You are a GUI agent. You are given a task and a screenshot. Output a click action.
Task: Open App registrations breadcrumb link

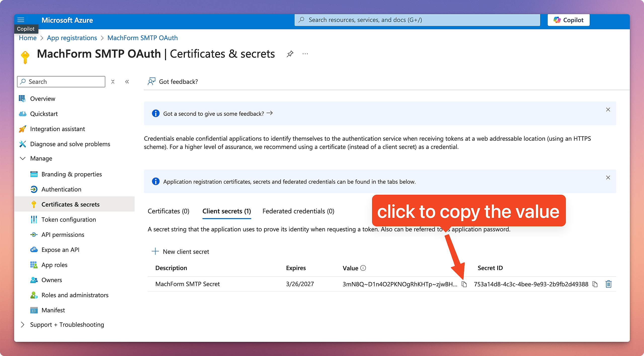pyautogui.click(x=72, y=38)
